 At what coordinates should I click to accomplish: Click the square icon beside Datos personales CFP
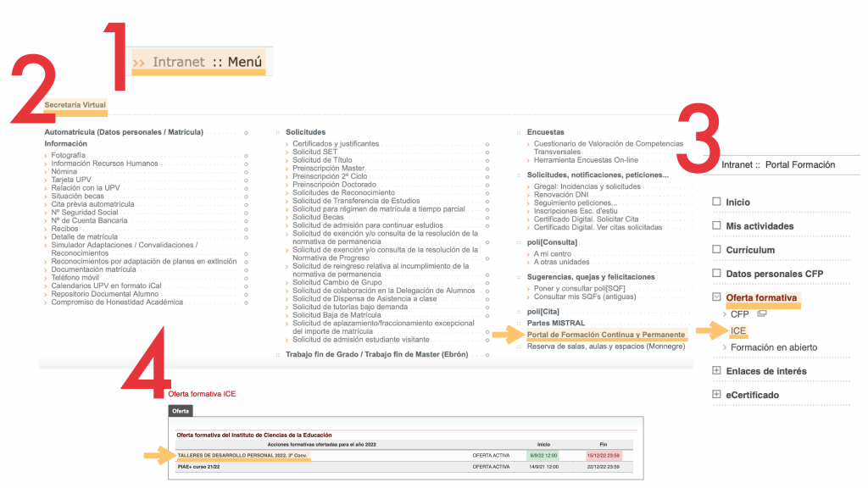(716, 274)
